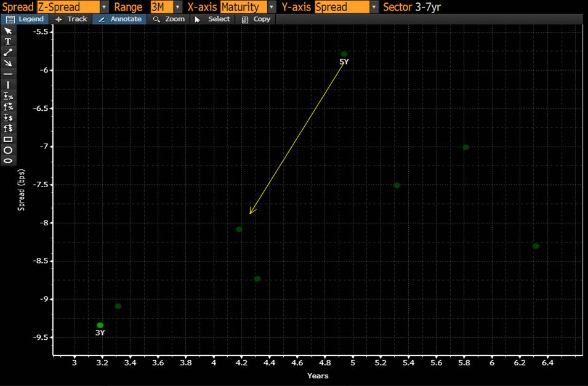588x386 pixels.
Task: Select the circle shape tool
Action: coord(8,150)
